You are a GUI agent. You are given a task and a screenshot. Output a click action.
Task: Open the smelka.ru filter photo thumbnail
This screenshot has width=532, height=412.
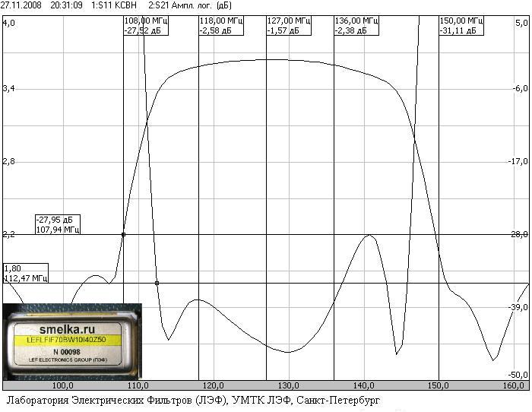coord(72,342)
